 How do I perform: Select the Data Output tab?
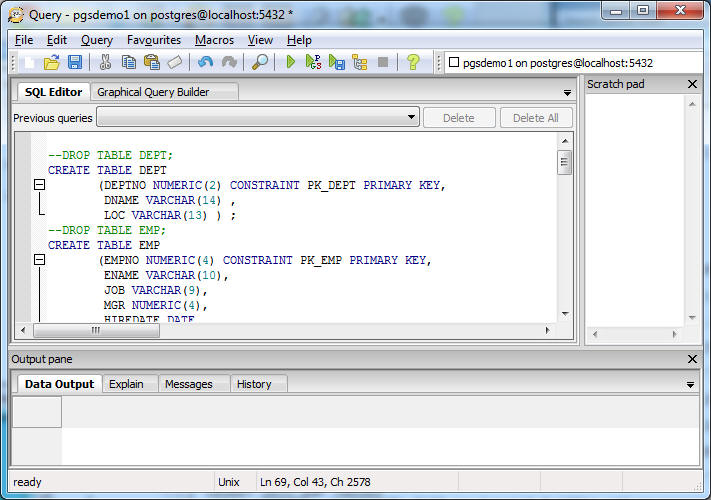59,384
